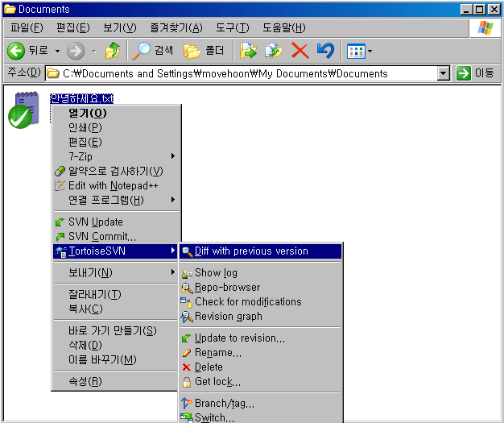Choose 알약으로 검사하기(V) scan entry
The image size is (504, 423).
[x=116, y=171]
